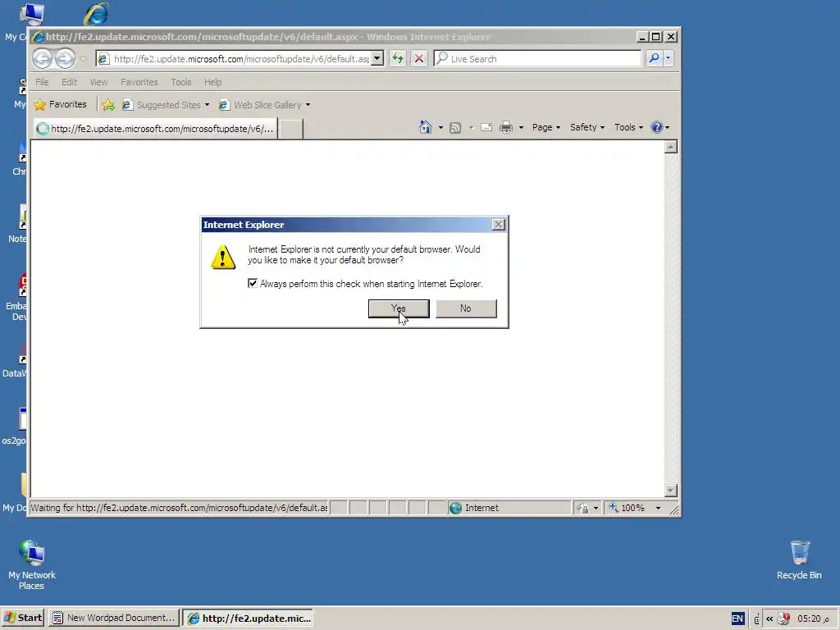Click No in the default browser dialog
This screenshot has height=630, width=840.
pyautogui.click(x=466, y=308)
